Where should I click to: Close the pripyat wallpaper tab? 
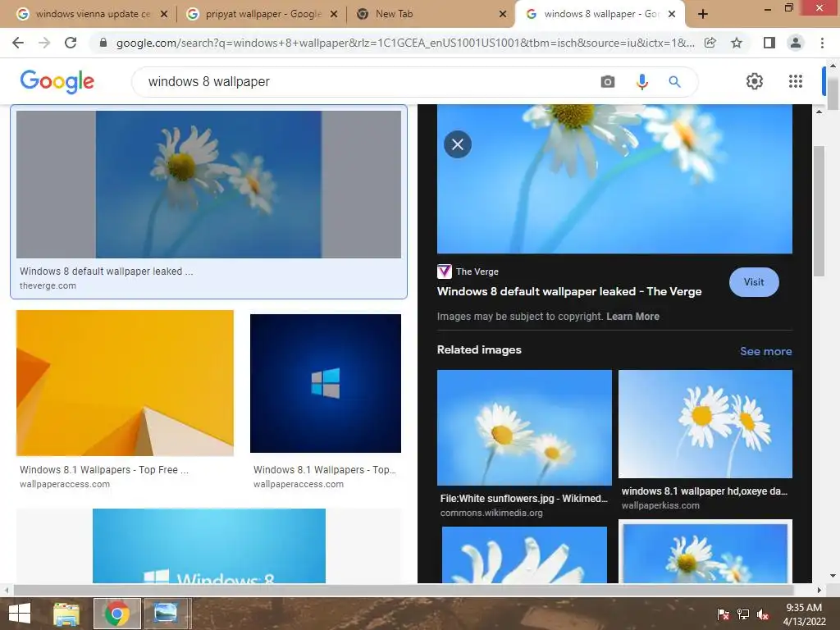click(x=334, y=14)
